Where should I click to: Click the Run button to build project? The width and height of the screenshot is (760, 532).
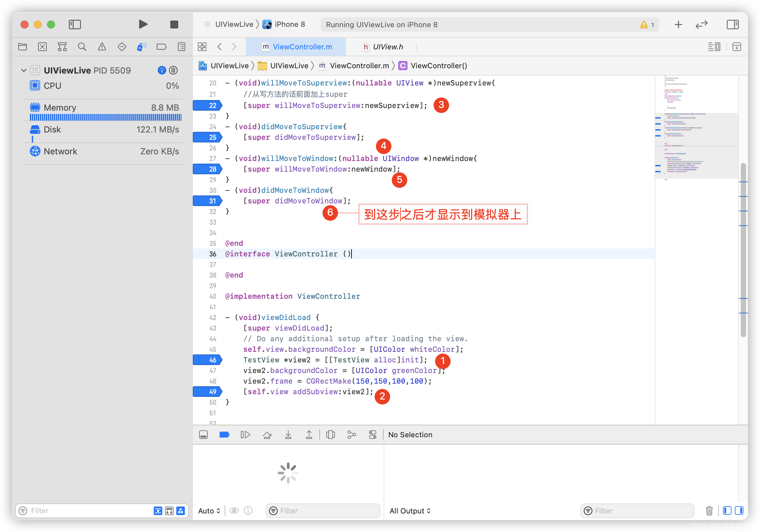click(143, 24)
